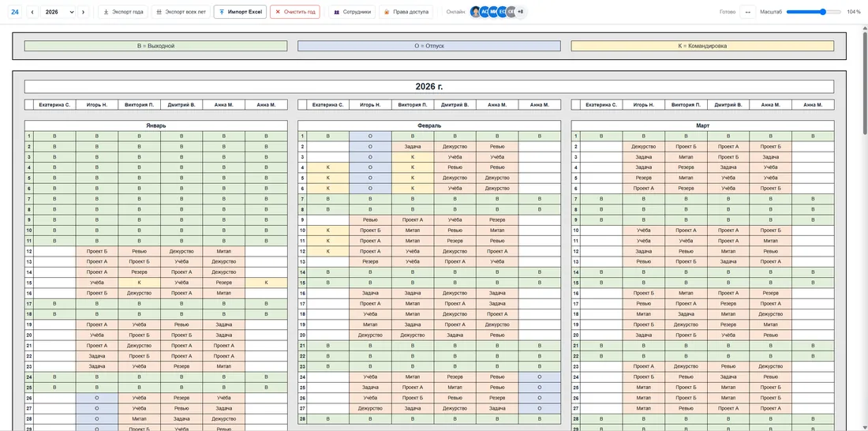868x431 pixels.
Task: Click the 104 % zoom value
Action: [853, 12]
